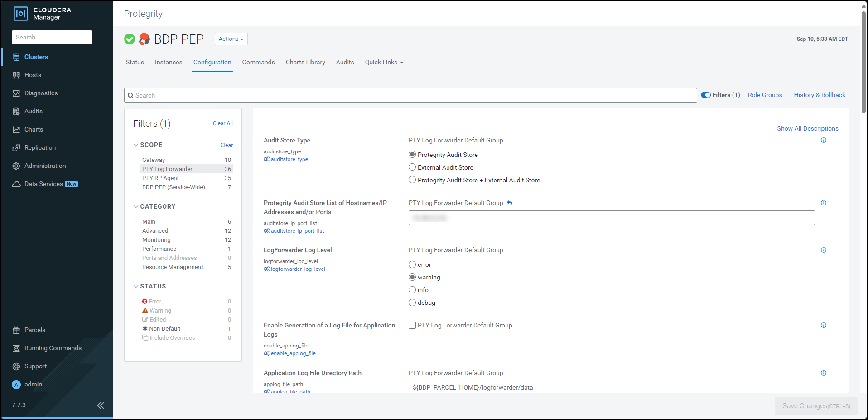Set log level to debug

412,303
